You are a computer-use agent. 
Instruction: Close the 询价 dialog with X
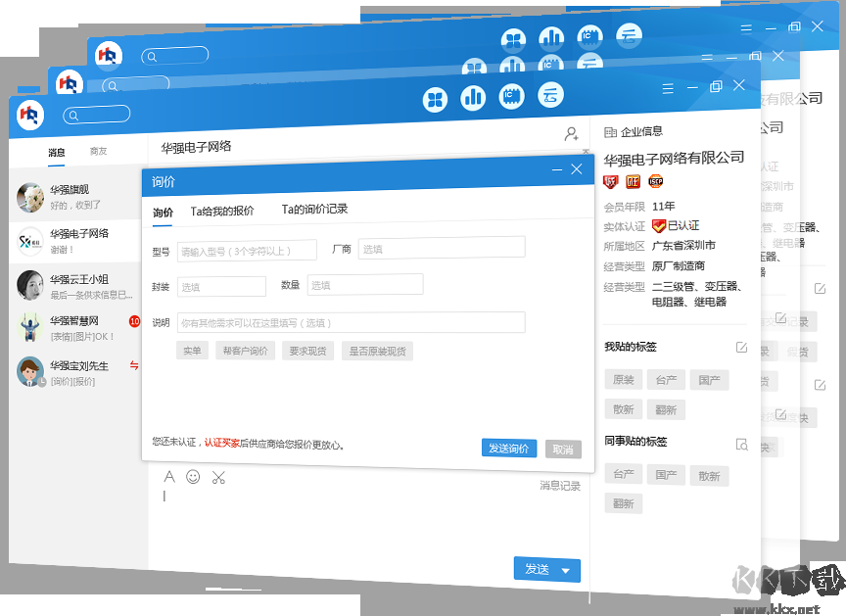coord(576,168)
